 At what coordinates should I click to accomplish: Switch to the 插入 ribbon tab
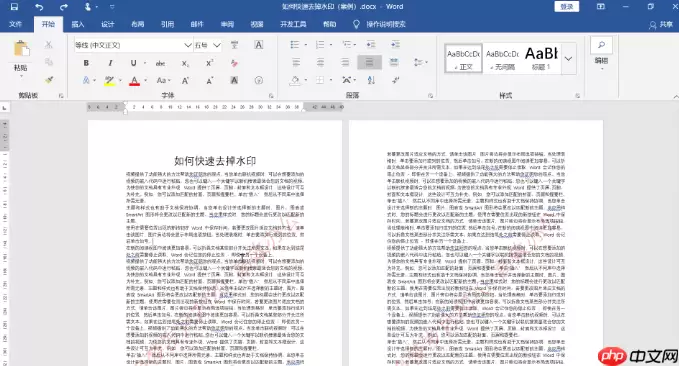point(78,24)
